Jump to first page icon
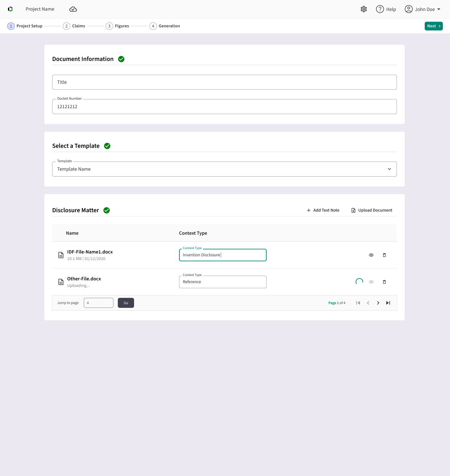This screenshot has width=450, height=476. 358,303
